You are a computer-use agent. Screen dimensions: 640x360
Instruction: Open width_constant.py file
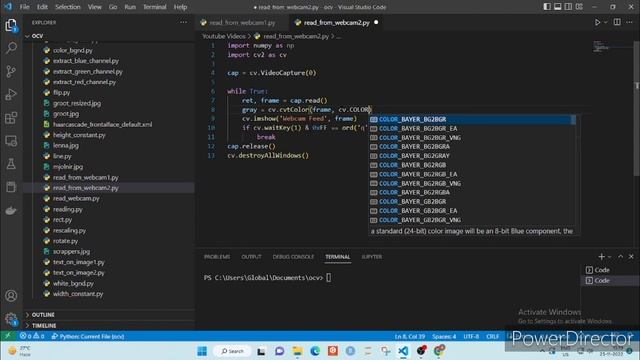point(78,294)
